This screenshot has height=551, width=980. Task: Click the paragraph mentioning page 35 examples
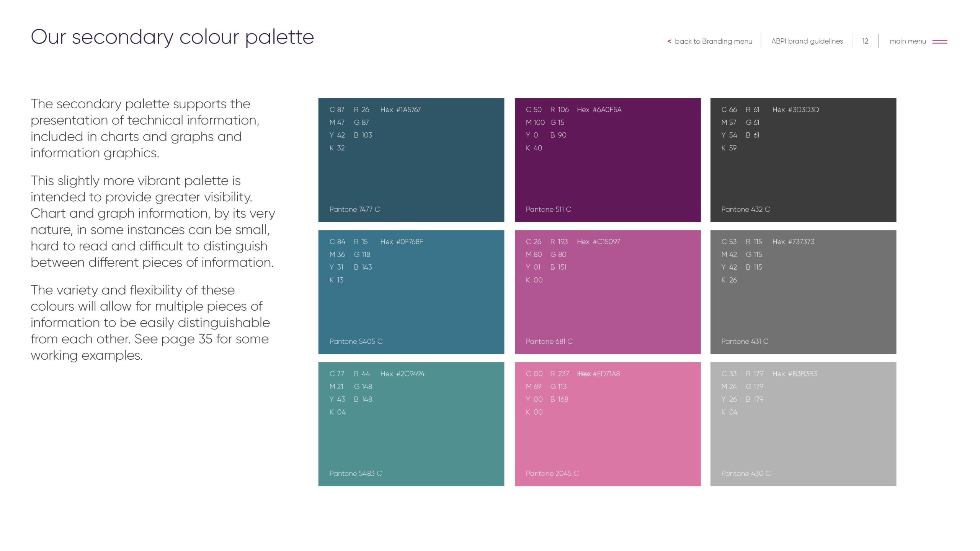click(x=150, y=323)
